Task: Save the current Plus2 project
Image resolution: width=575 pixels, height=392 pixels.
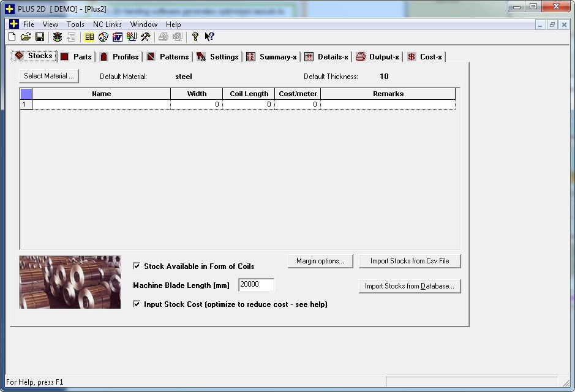Action: pos(40,37)
